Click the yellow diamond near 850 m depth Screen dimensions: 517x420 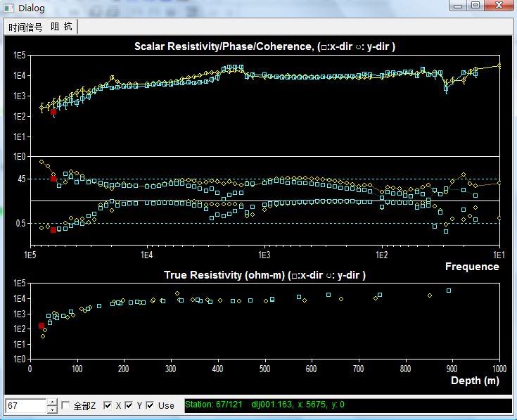(430, 295)
